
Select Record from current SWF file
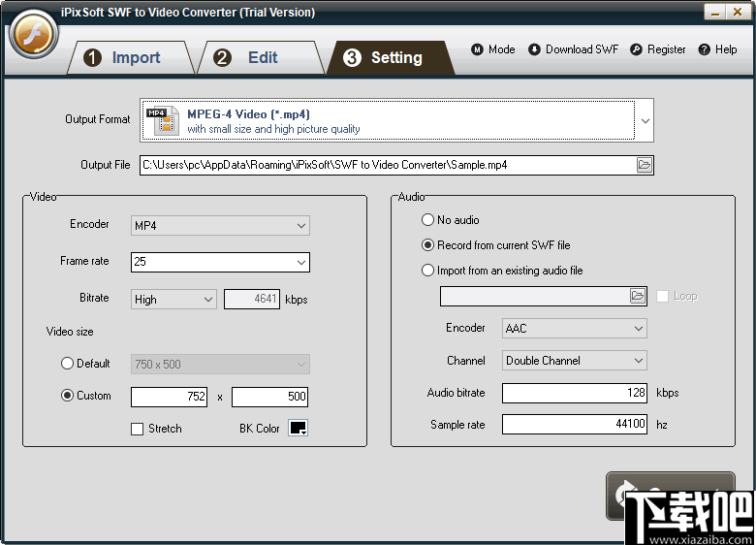tap(427, 245)
